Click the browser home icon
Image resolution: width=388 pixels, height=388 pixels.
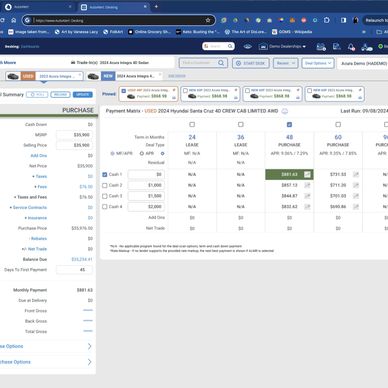(14, 20)
